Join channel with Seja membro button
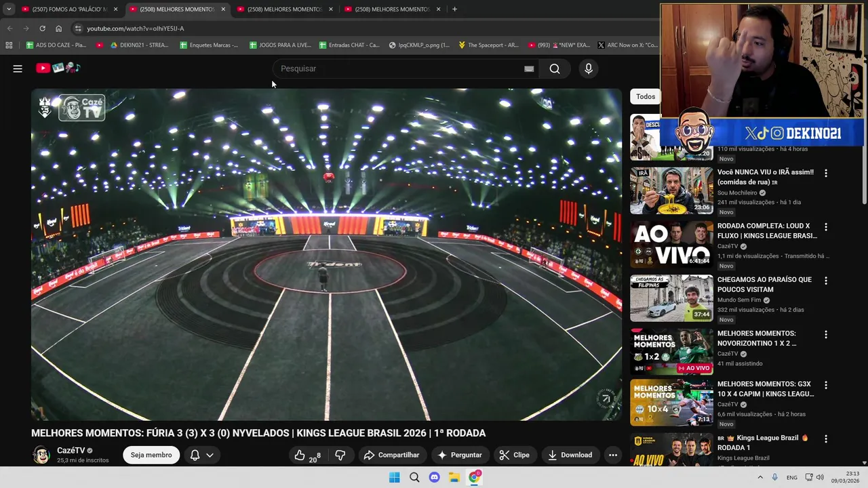868x488 pixels. pos(151,455)
